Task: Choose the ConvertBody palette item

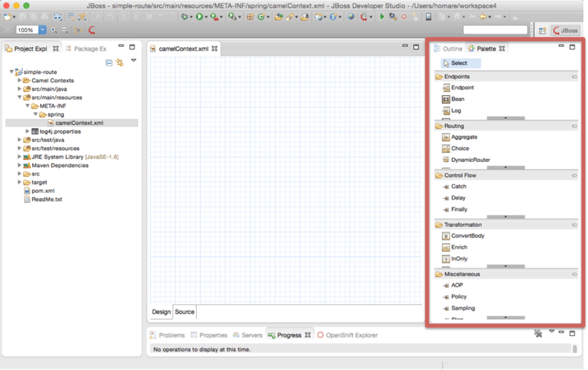Action: pos(464,236)
